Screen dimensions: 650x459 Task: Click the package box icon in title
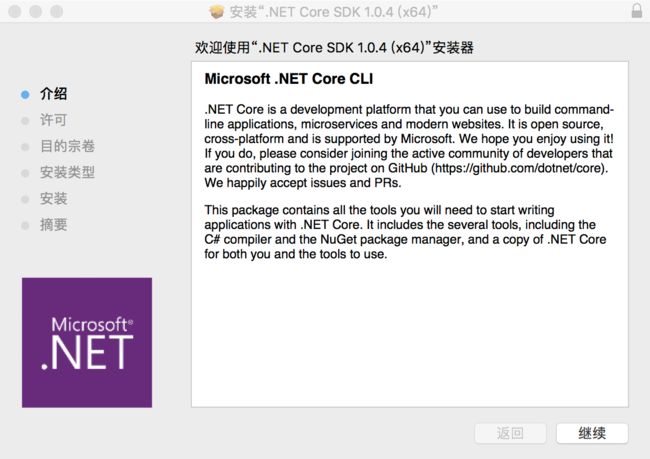pos(216,12)
